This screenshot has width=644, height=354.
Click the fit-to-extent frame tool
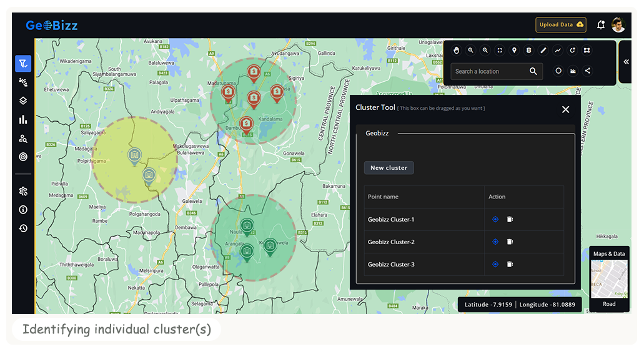(500, 50)
